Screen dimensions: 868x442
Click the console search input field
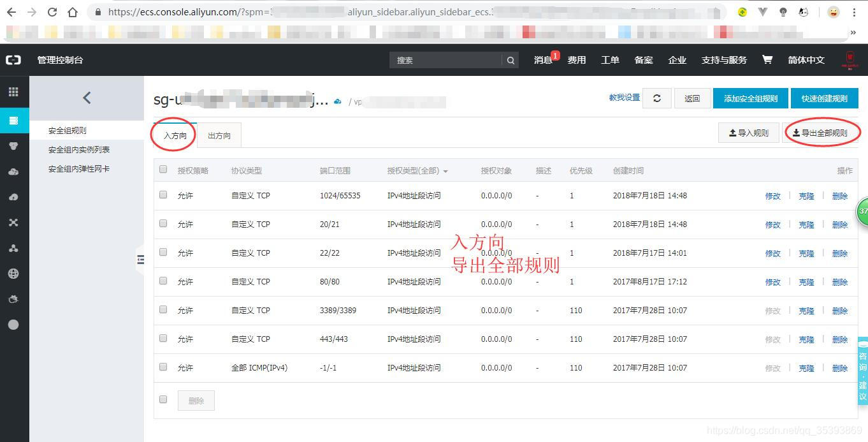click(445, 60)
